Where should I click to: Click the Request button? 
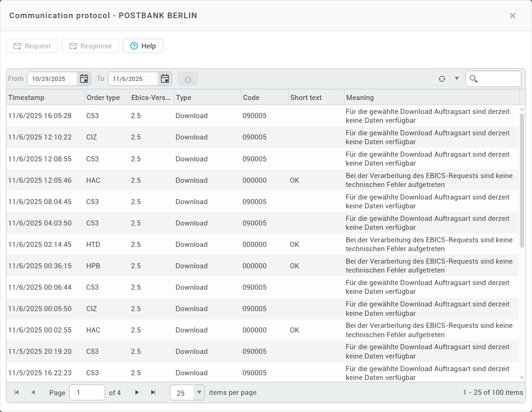coord(32,46)
